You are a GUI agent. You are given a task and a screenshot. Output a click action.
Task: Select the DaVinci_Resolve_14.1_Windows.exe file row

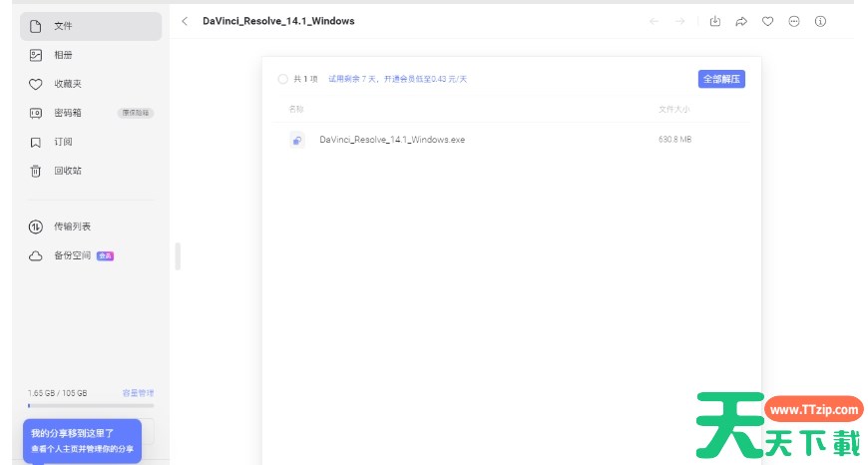coord(499,140)
